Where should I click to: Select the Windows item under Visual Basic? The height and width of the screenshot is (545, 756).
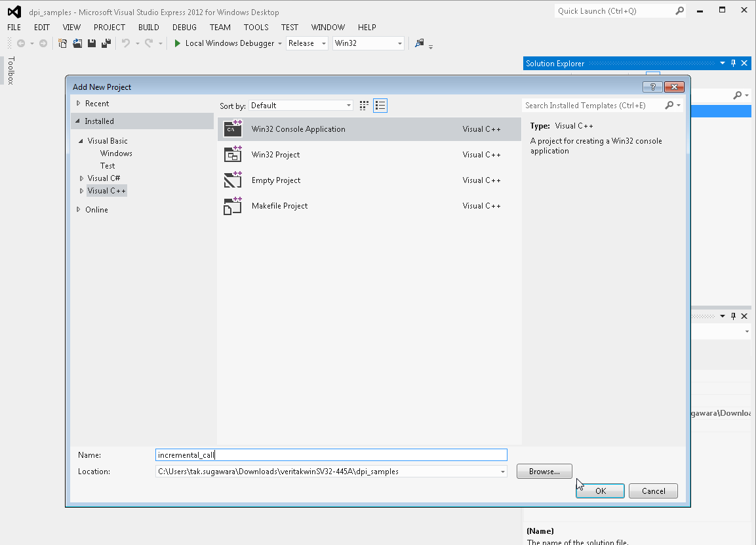(116, 153)
